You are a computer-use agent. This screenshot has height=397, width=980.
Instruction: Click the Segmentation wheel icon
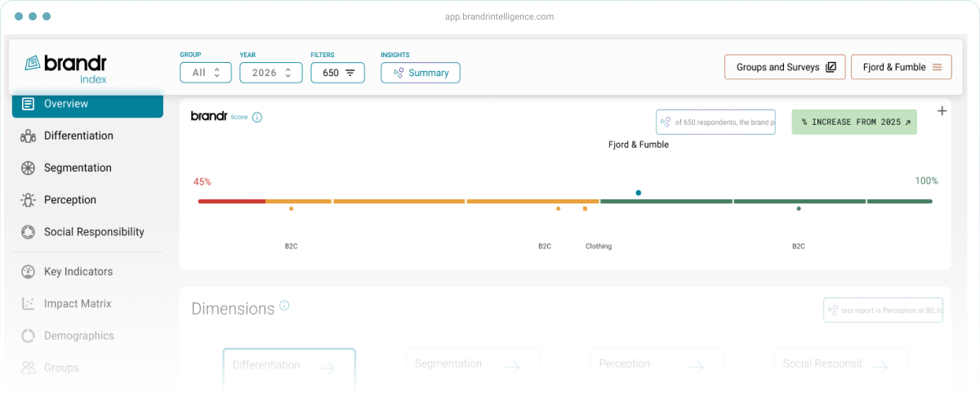(28, 167)
